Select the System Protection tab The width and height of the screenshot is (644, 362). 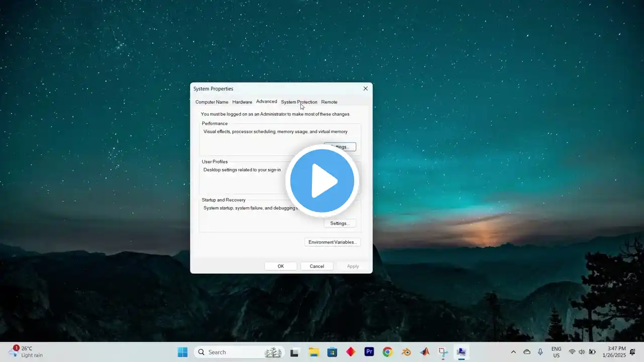(299, 102)
